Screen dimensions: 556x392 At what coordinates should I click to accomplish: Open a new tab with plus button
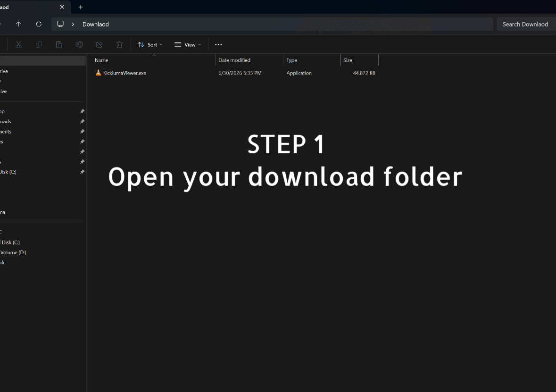[x=81, y=7]
